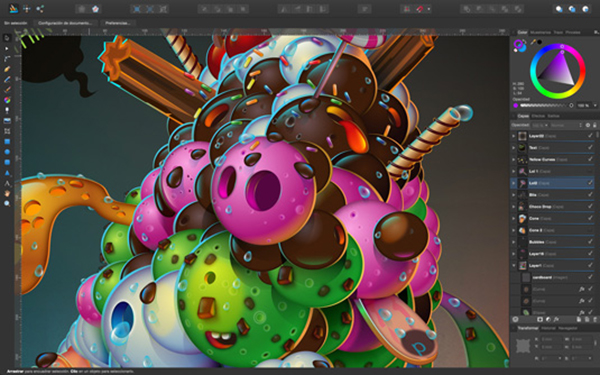Toggle visibility of Cone layer
The width and height of the screenshot is (600, 375).
590,218
